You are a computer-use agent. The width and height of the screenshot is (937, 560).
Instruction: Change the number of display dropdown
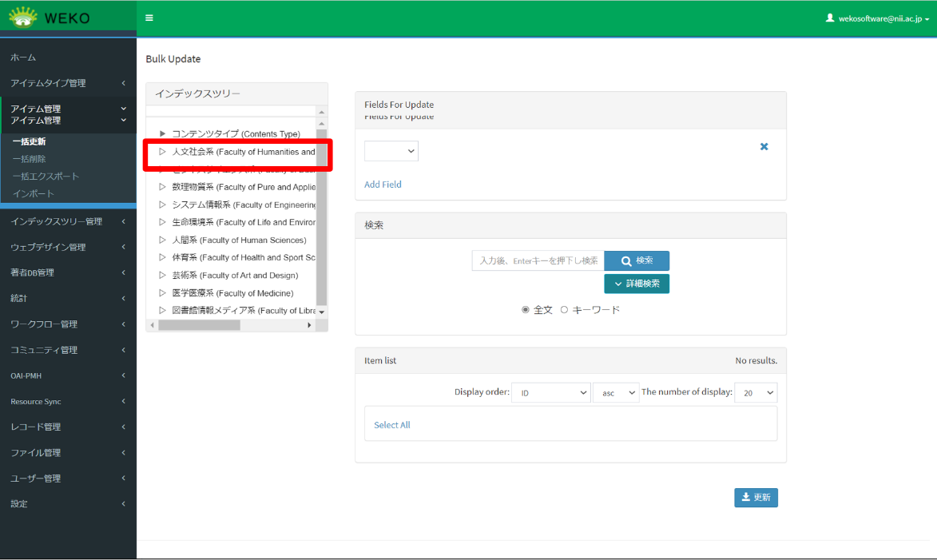pos(755,392)
